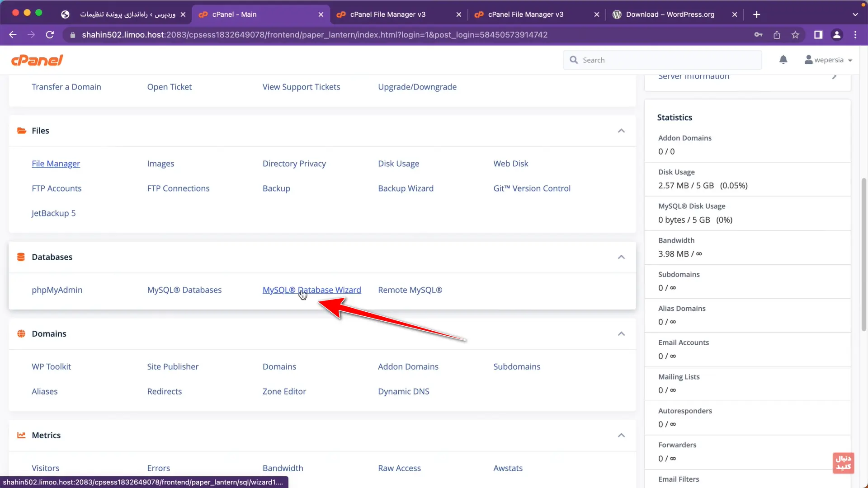868x488 pixels.
Task: Open Dynamic DNS
Action: pos(403,392)
